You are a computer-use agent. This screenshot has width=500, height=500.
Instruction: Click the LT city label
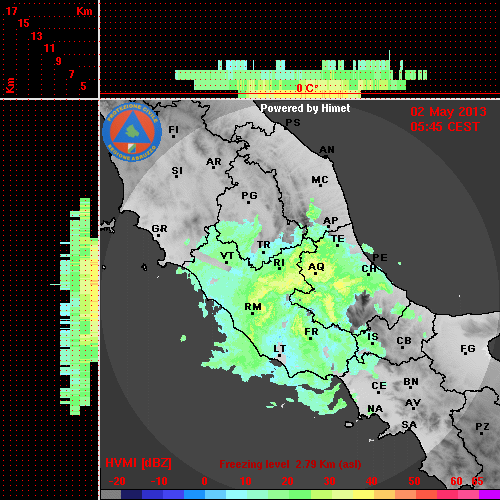click(x=280, y=349)
